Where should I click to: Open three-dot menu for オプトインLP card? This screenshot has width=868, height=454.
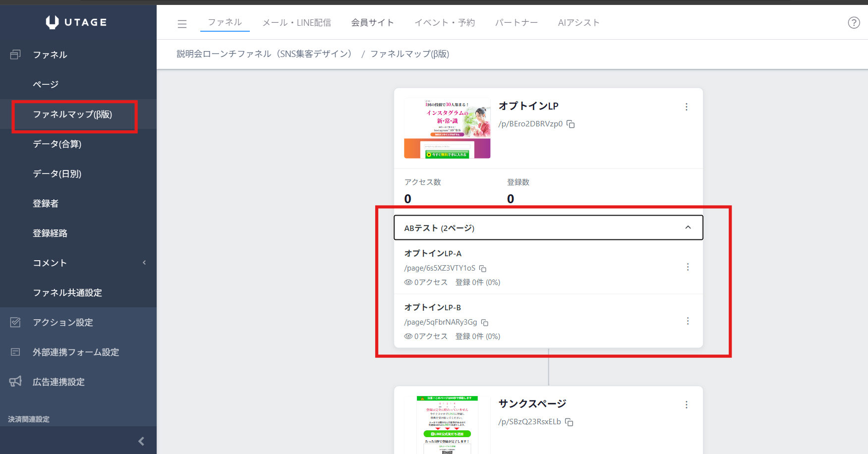point(686,107)
